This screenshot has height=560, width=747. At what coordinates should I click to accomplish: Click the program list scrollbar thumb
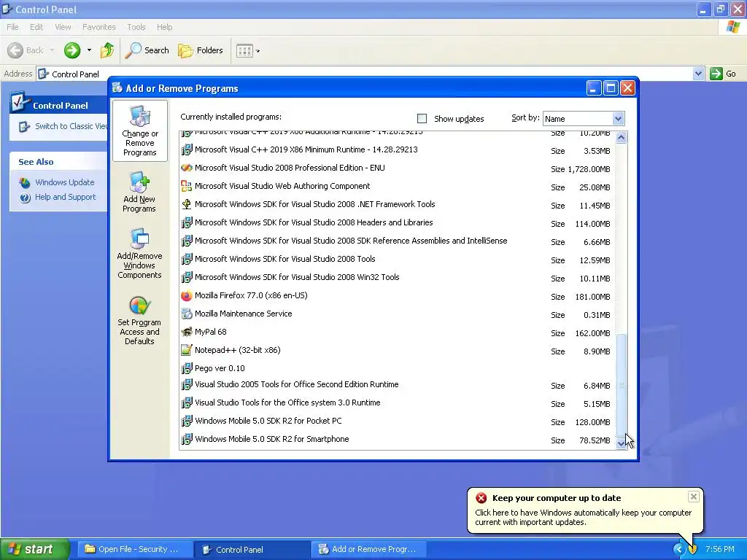coord(622,385)
